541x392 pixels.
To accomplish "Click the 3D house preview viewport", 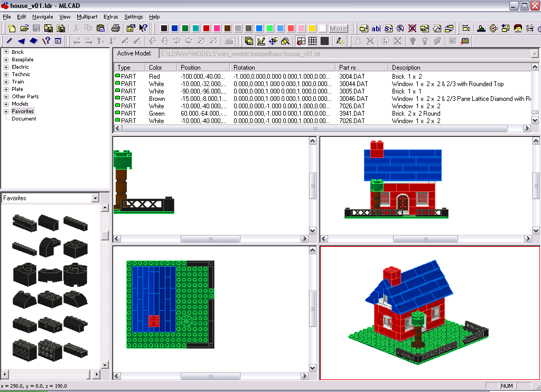I will [x=430, y=313].
